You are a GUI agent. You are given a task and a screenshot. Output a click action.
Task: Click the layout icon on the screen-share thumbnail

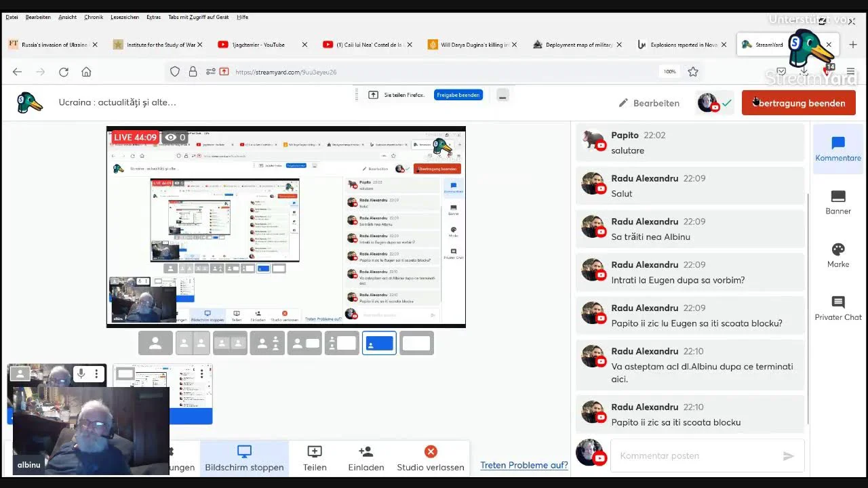(125, 373)
